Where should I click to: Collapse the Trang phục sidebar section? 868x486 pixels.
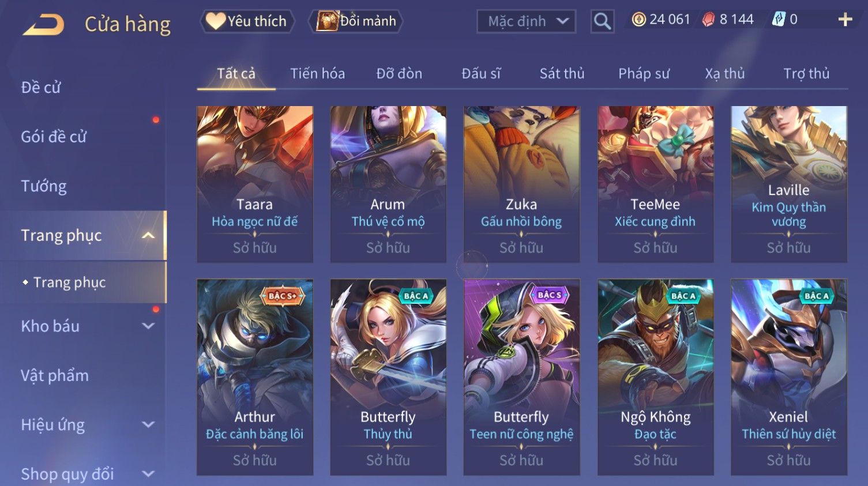(148, 235)
